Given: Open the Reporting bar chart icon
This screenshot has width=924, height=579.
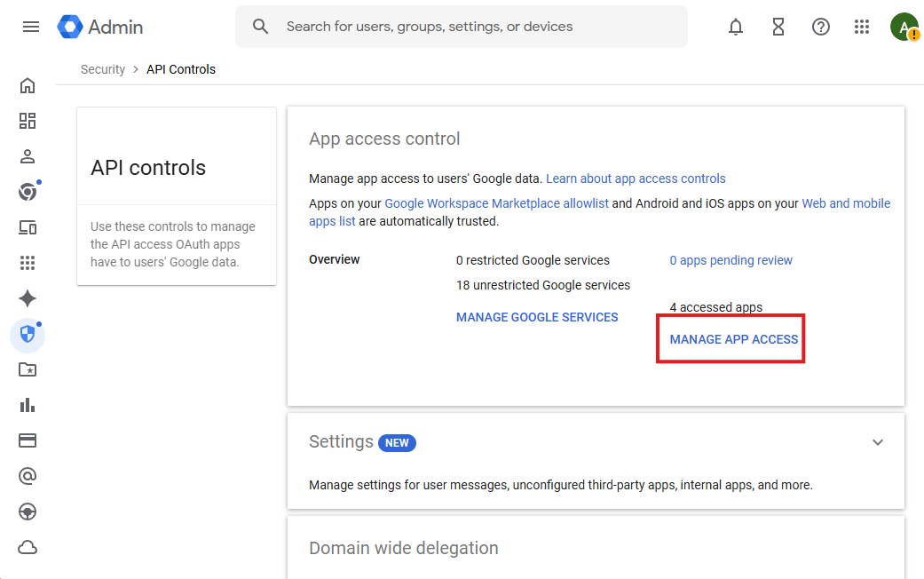Looking at the screenshot, I should (x=28, y=406).
